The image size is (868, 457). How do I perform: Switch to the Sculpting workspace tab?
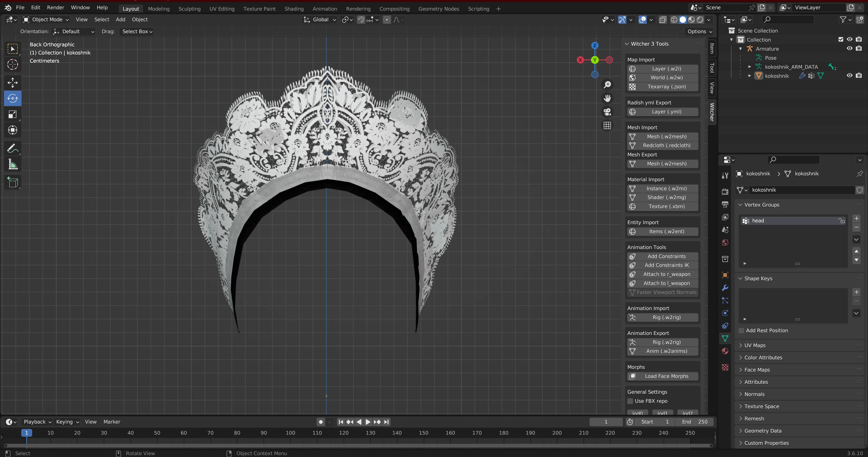(189, 9)
